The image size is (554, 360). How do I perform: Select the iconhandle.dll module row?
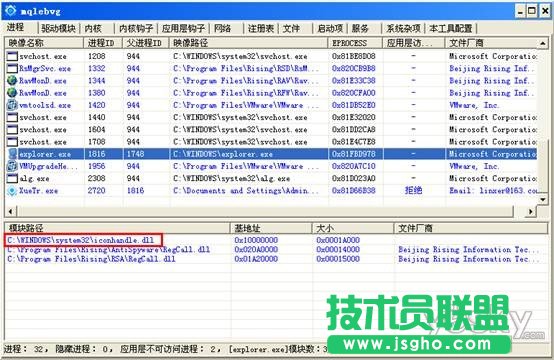click(276, 240)
